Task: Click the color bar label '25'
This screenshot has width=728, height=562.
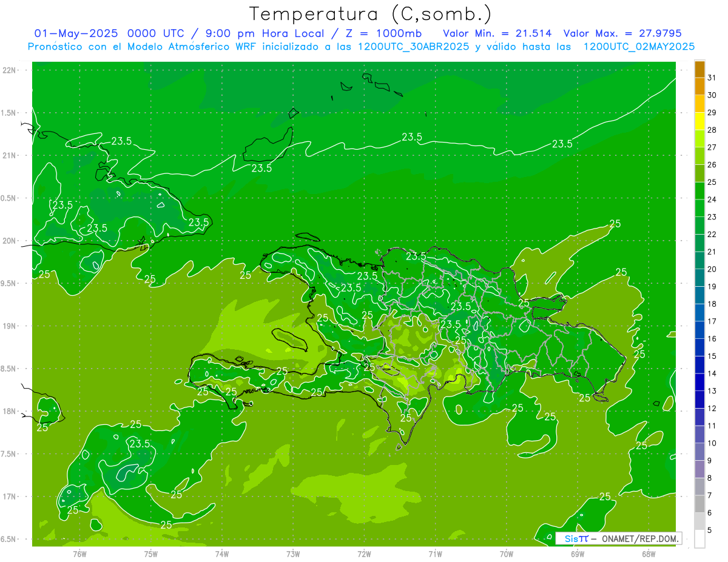Action: click(x=712, y=182)
